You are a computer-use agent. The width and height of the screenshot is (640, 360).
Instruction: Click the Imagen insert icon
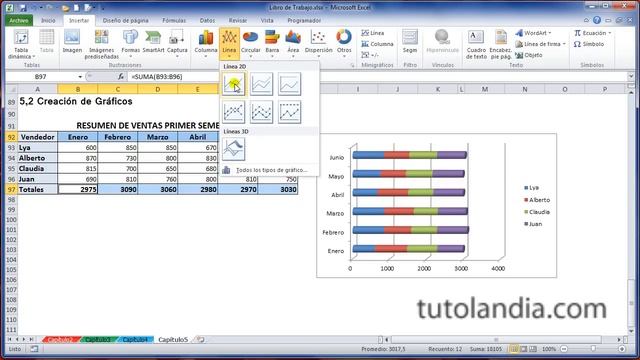[x=72, y=41]
